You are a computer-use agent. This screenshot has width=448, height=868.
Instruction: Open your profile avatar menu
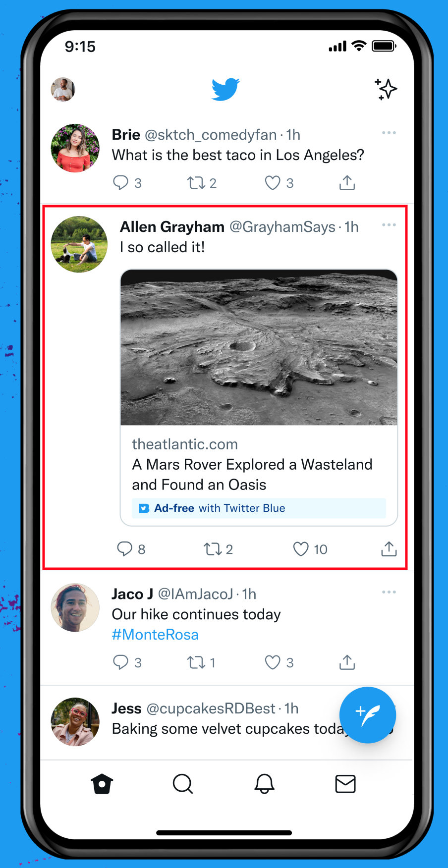pos(63,90)
